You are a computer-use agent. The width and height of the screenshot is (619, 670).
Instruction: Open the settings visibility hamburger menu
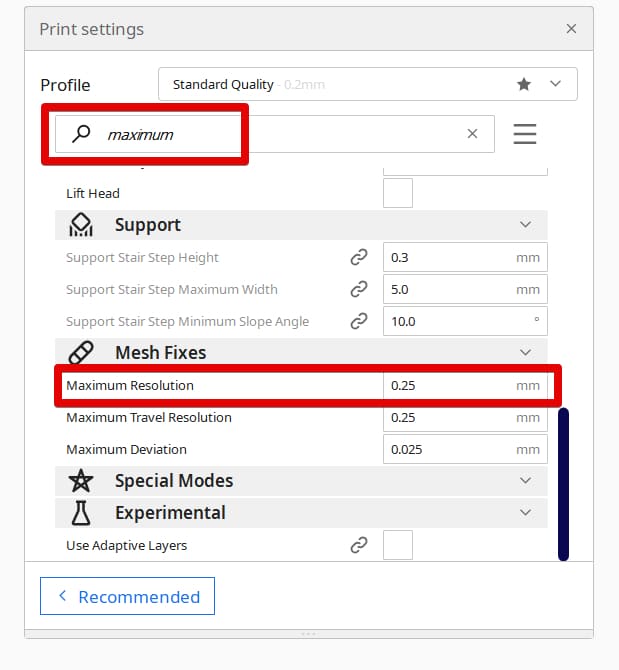pos(525,134)
